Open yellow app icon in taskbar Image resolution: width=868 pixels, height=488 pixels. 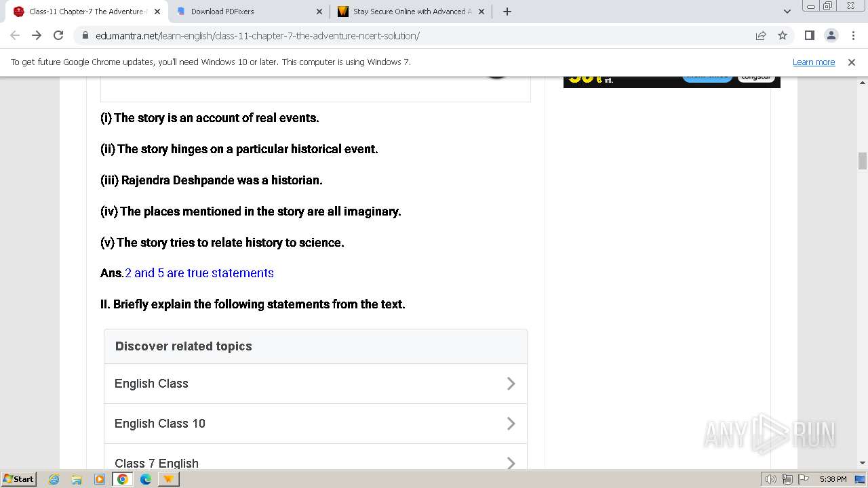tap(168, 479)
